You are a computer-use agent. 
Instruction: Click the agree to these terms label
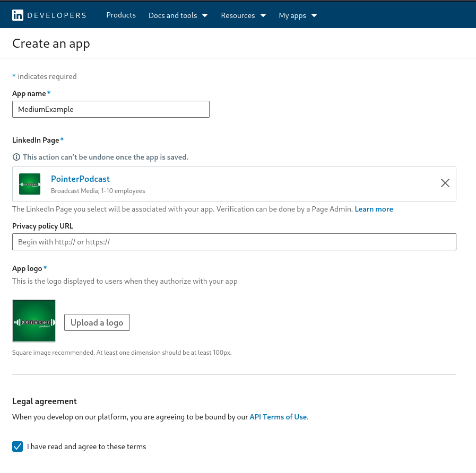point(86,446)
